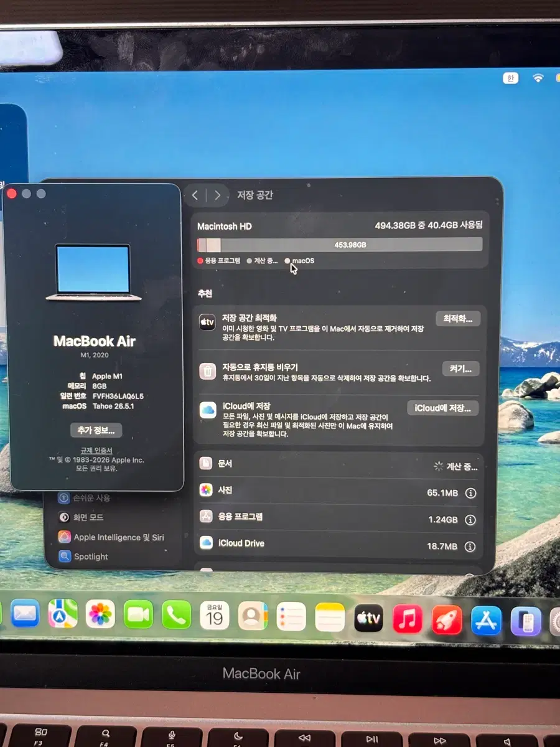
Task: Click the 계산 중... status in 문서 row
Action: point(455,466)
